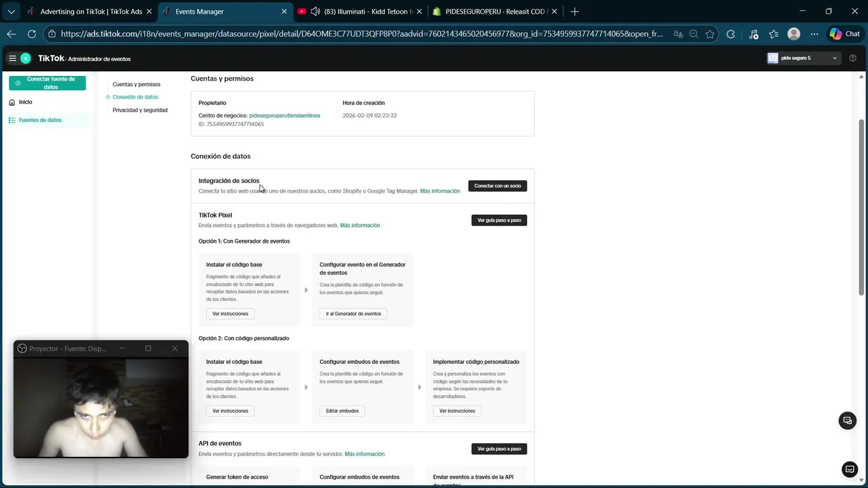View site information lock icon

pyautogui.click(x=52, y=34)
